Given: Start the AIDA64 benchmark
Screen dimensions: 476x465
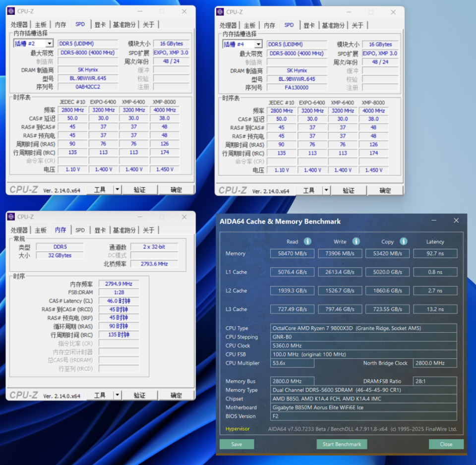Looking at the screenshot, I should tap(342, 444).
